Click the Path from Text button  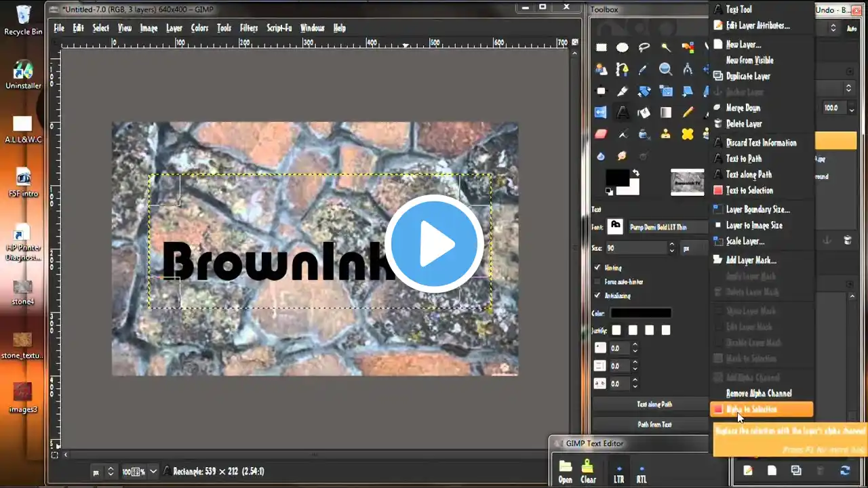pyautogui.click(x=654, y=425)
